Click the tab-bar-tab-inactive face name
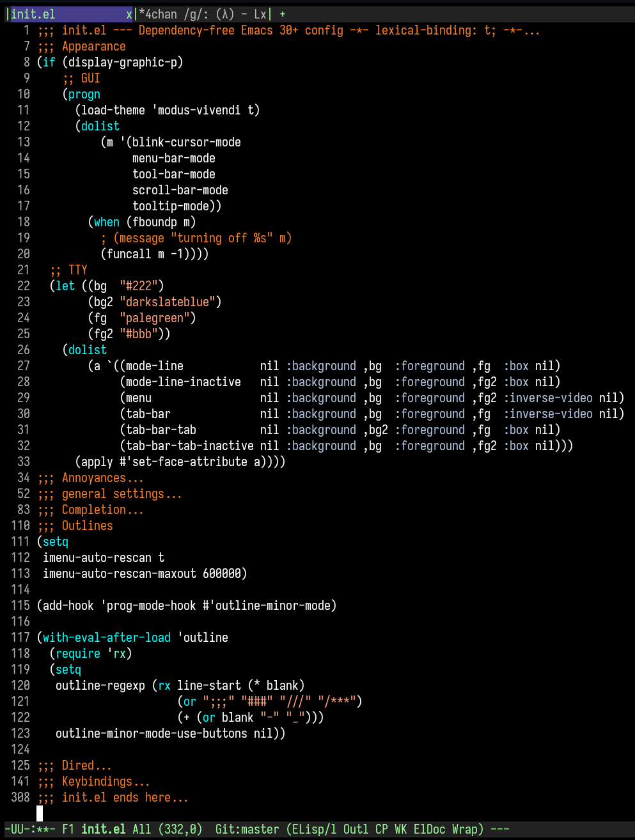The width and height of the screenshot is (635, 840). (189, 446)
